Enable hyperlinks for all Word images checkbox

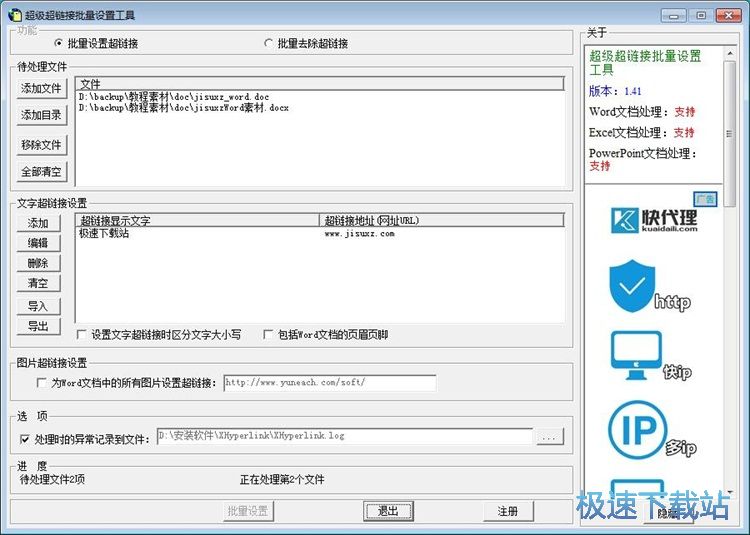(42, 383)
